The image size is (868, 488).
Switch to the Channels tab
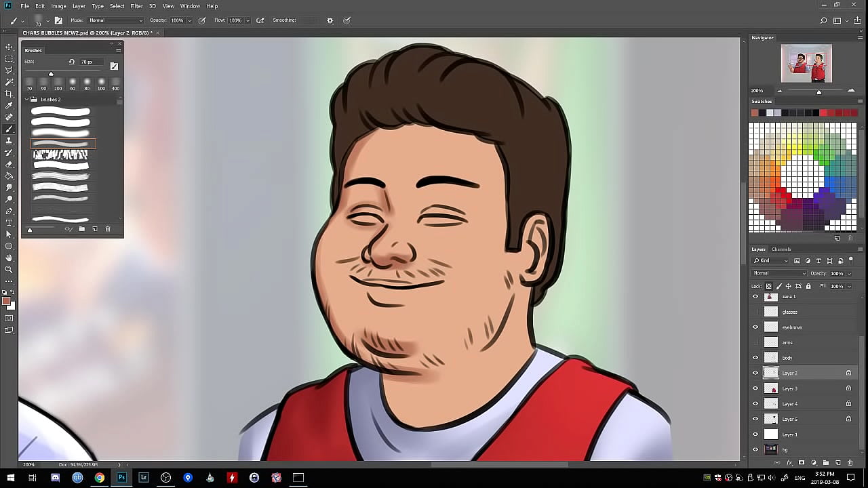(781, 249)
